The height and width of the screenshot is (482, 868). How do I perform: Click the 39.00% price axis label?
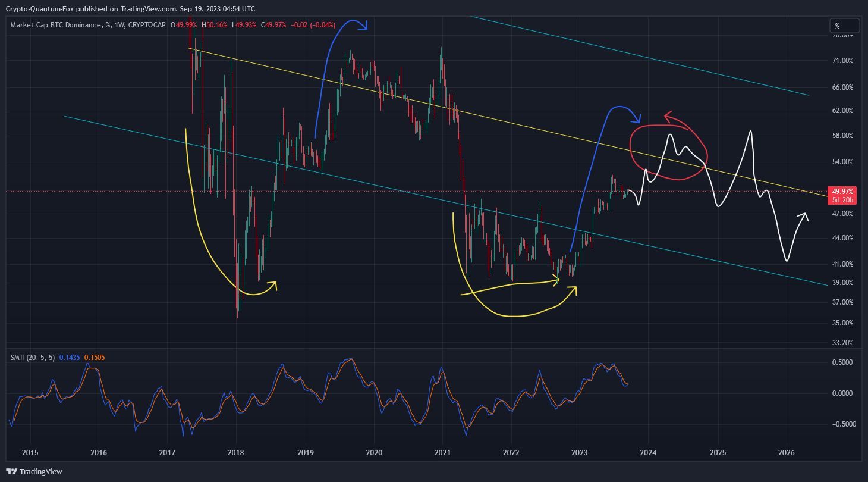tap(843, 283)
